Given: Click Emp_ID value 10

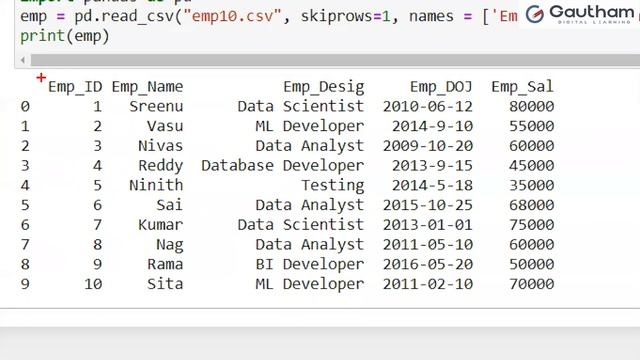Looking at the screenshot, I should click(x=93, y=283).
